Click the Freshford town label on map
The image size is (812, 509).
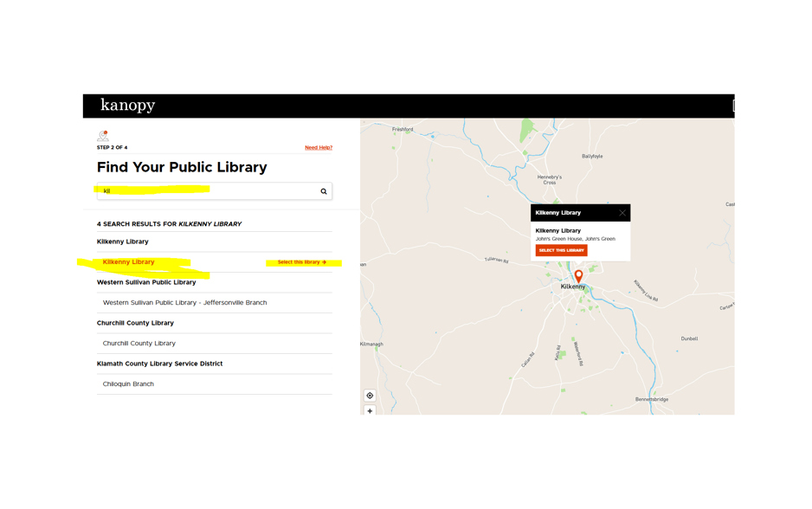403,130
